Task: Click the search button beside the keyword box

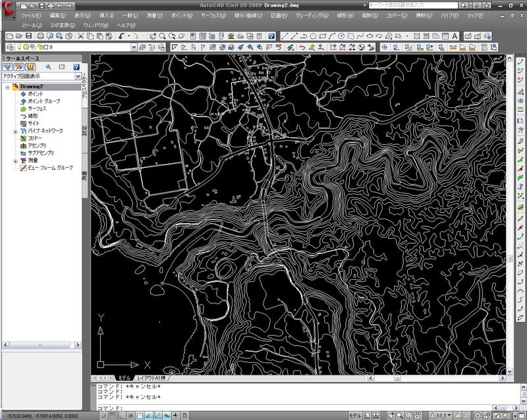Action: tap(463, 5)
